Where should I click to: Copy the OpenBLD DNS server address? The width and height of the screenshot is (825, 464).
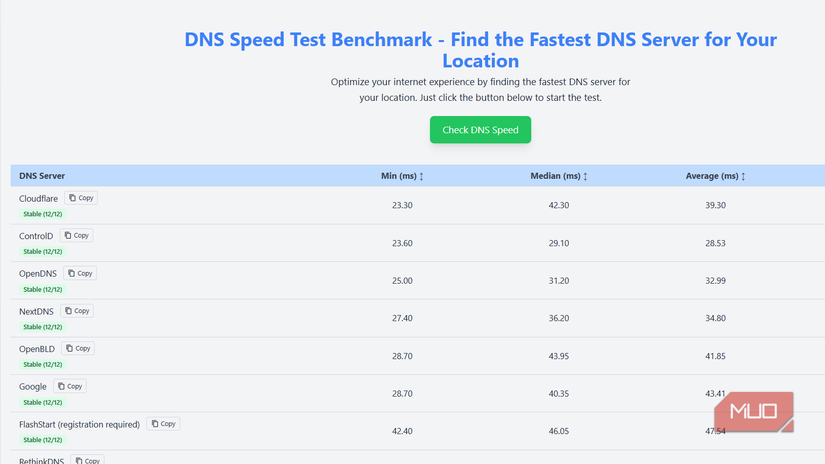coord(78,349)
